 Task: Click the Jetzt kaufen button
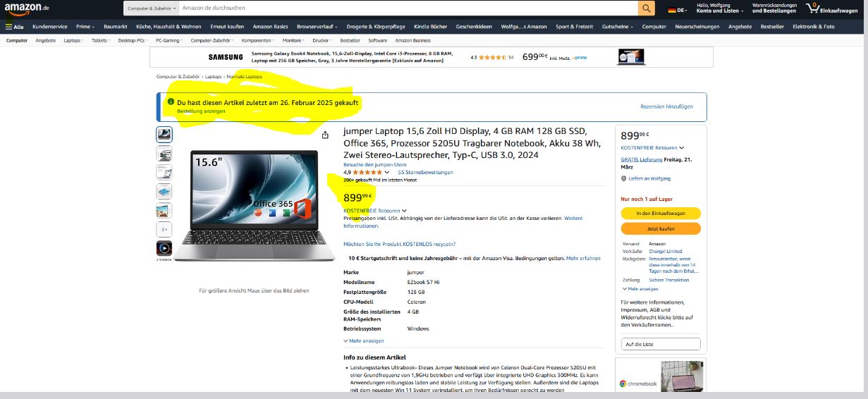[x=661, y=228]
